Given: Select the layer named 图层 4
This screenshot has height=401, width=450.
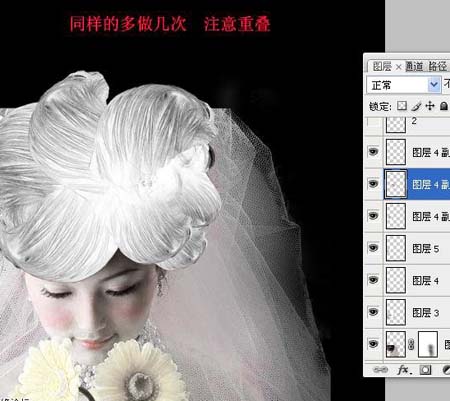Looking at the screenshot, I should point(426,281).
